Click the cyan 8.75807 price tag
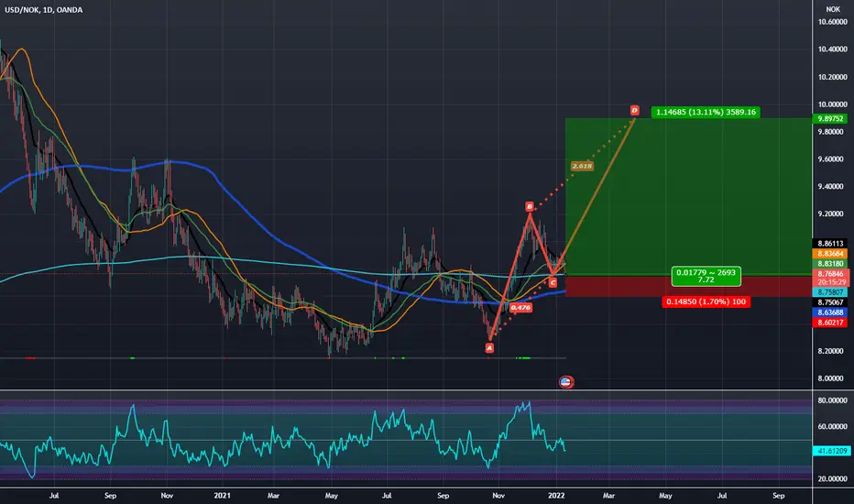The width and height of the screenshot is (854, 504). coord(830,292)
